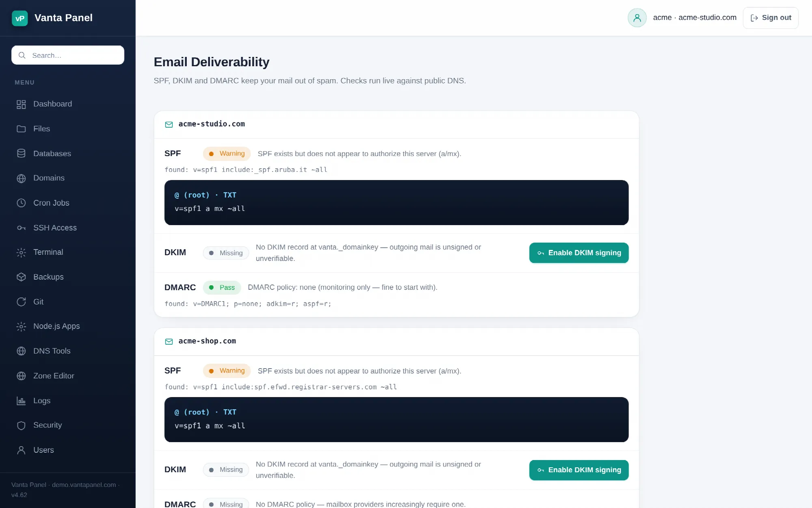Click the acme-studio.com SPF record code block
The width and height of the screenshot is (812, 508).
point(396,202)
